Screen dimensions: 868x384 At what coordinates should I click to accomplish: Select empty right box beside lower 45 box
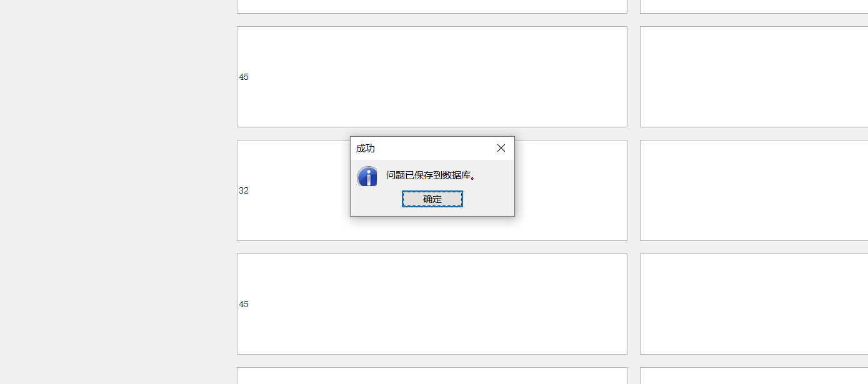(x=753, y=304)
